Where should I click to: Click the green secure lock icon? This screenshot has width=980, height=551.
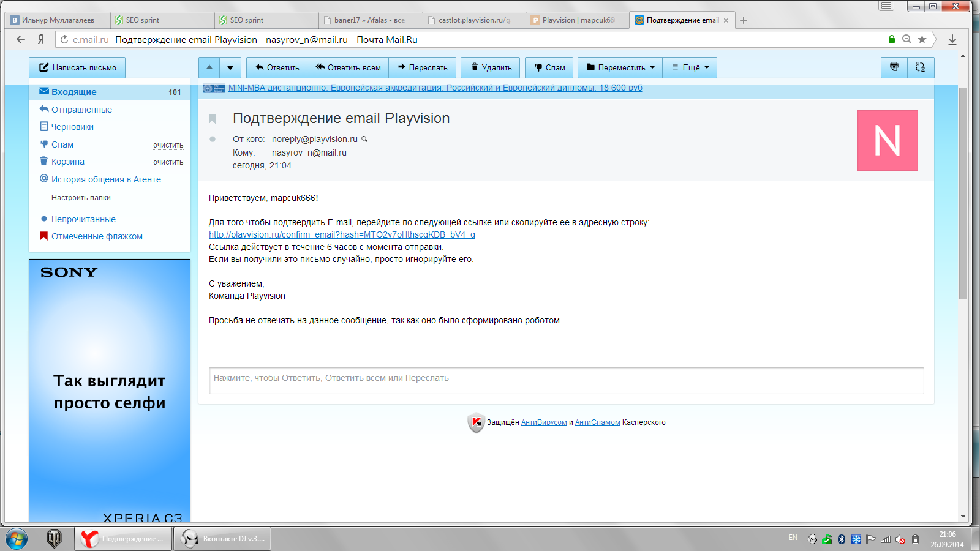point(892,39)
